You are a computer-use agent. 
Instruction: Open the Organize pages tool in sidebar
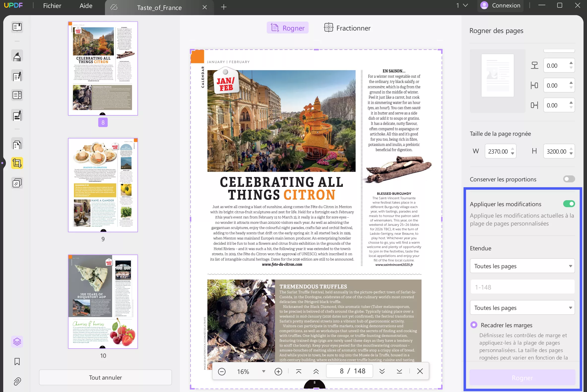coord(17,144)
